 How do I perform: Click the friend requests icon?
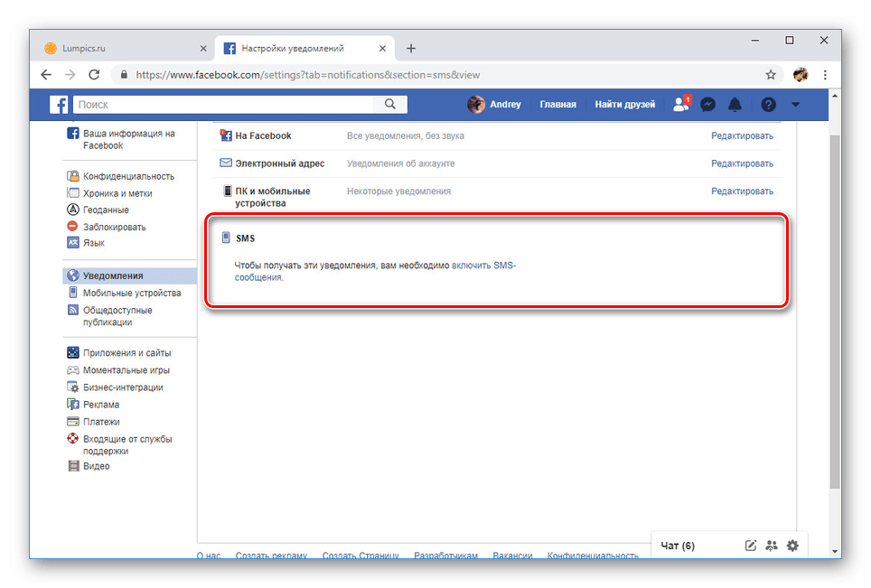[680, 105]
